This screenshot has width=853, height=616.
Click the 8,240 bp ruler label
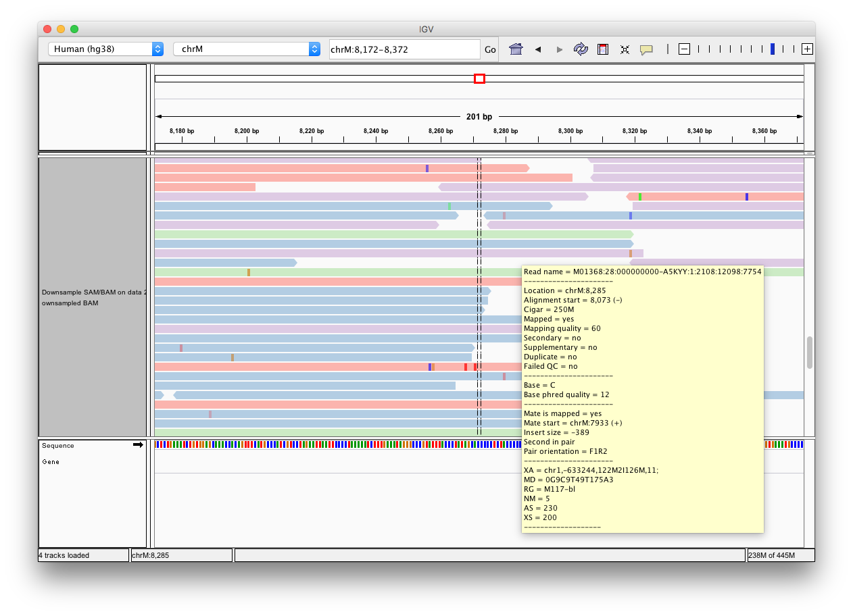[x=376, y=131]
